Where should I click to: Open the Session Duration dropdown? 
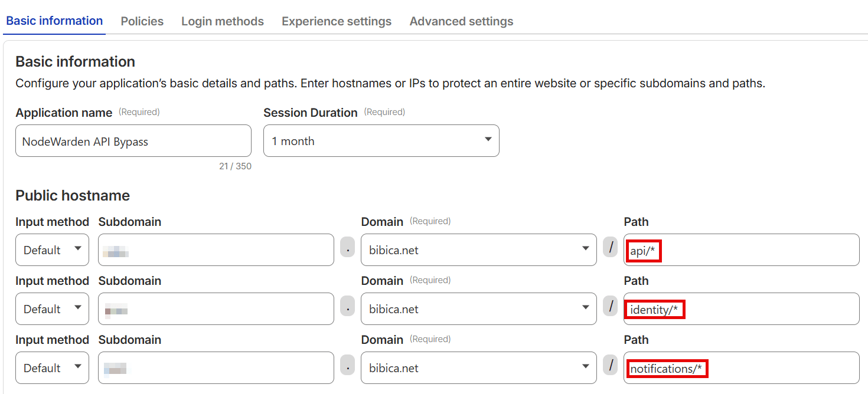[x=381, y=141]
